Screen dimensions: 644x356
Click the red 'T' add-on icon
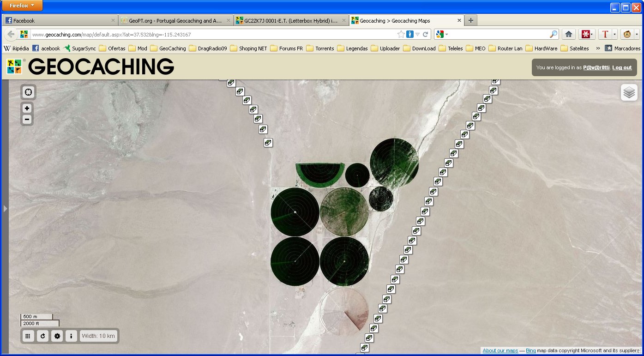605,34
